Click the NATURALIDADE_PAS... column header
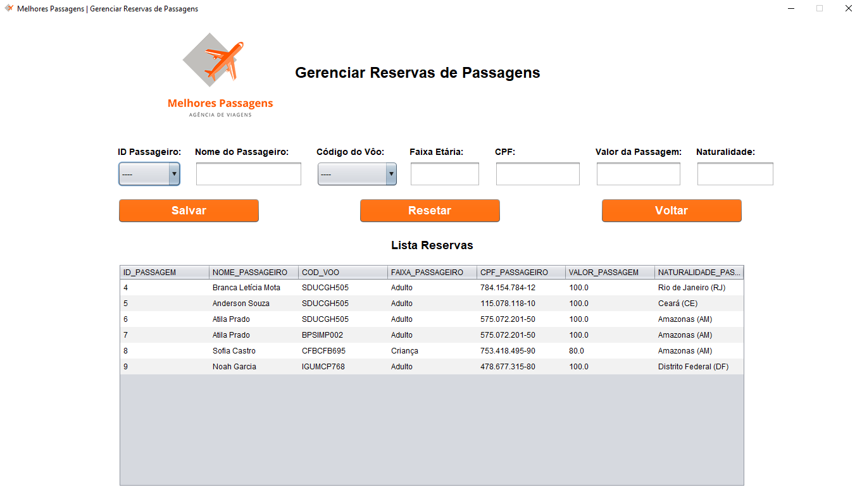This screenshot has width=862, height=504. pos(699,273)
